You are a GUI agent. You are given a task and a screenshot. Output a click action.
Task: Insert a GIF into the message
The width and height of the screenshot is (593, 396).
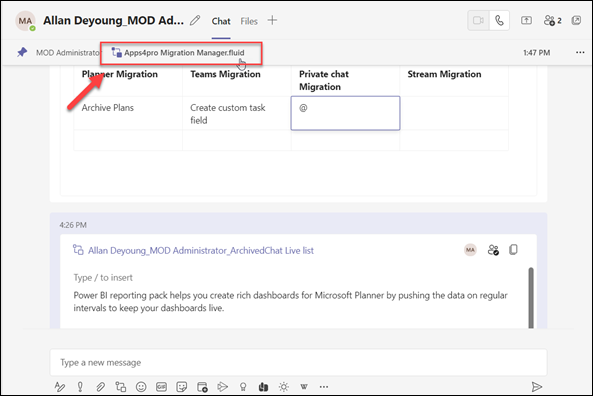tap(161, 387)
